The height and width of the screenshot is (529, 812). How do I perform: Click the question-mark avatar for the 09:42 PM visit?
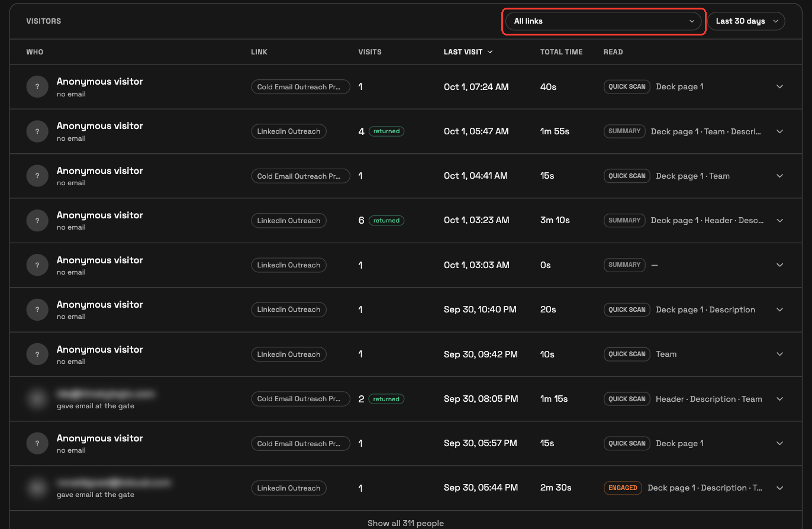[x=37, y=354]
